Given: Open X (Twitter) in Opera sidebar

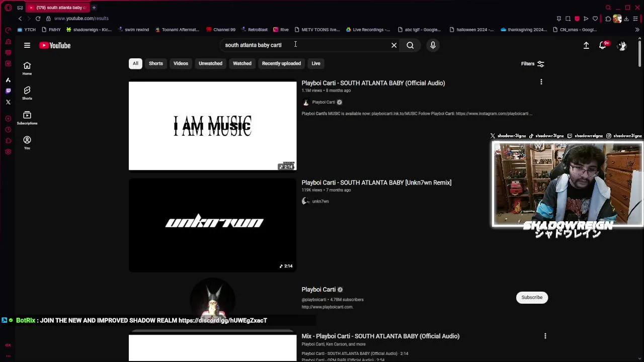Looking at the screenshot, I should pos(8,102).
